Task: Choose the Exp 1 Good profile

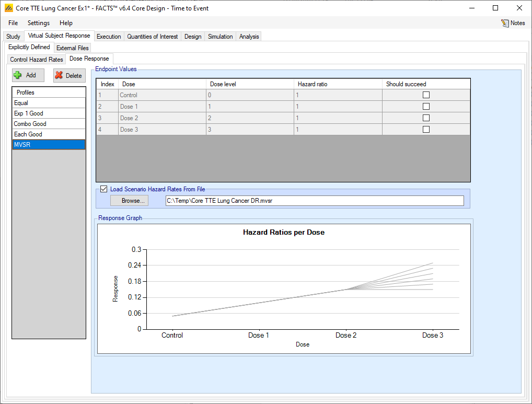Action: pos(29,113)
